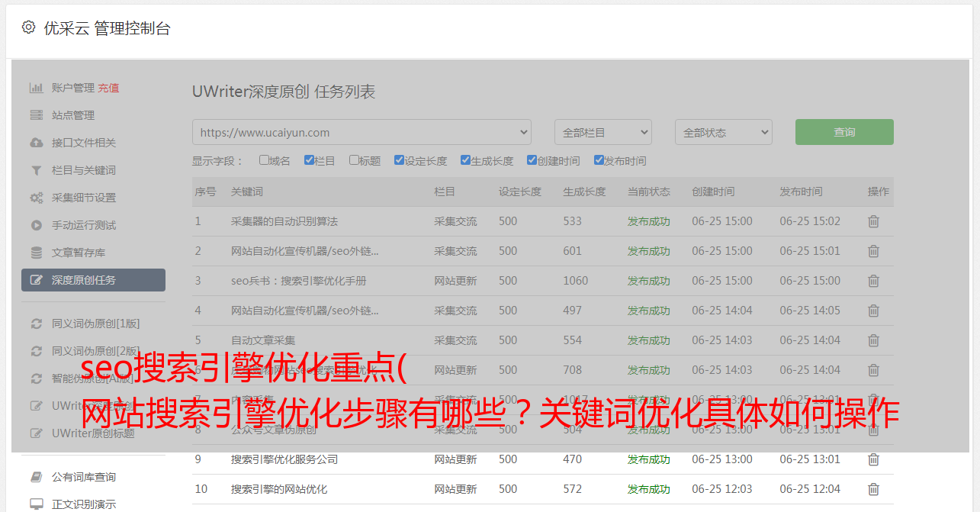Click the 站点管理 server icon
The width and height of the screenshot is (980, 512).
(x=36, y=115)
